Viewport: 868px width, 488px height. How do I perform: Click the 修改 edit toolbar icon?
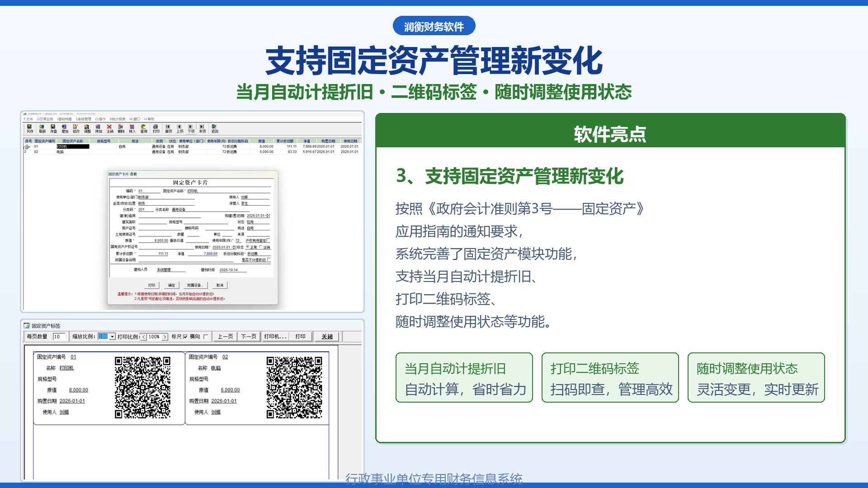pyautogui.click(x=76, y=128)
